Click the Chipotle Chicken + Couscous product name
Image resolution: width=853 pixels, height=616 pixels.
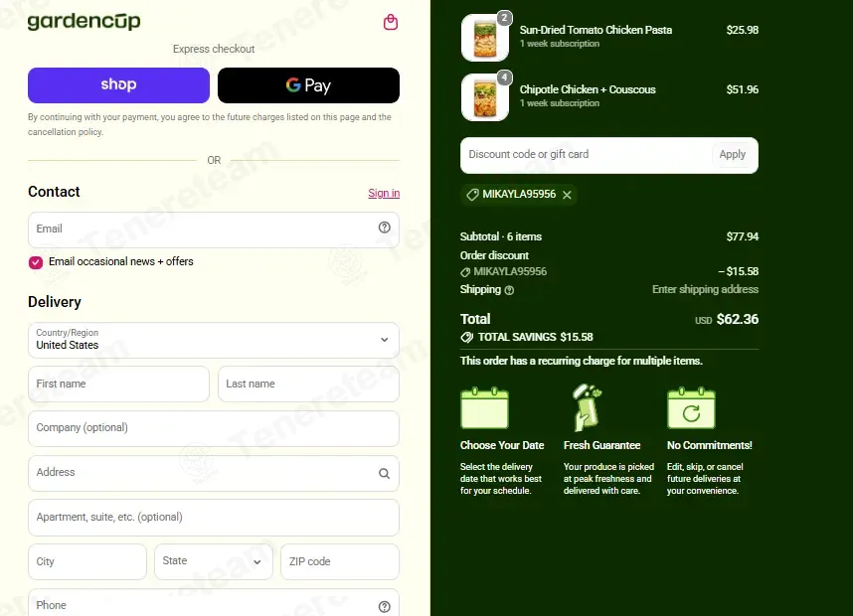click(x=588, y=89)
